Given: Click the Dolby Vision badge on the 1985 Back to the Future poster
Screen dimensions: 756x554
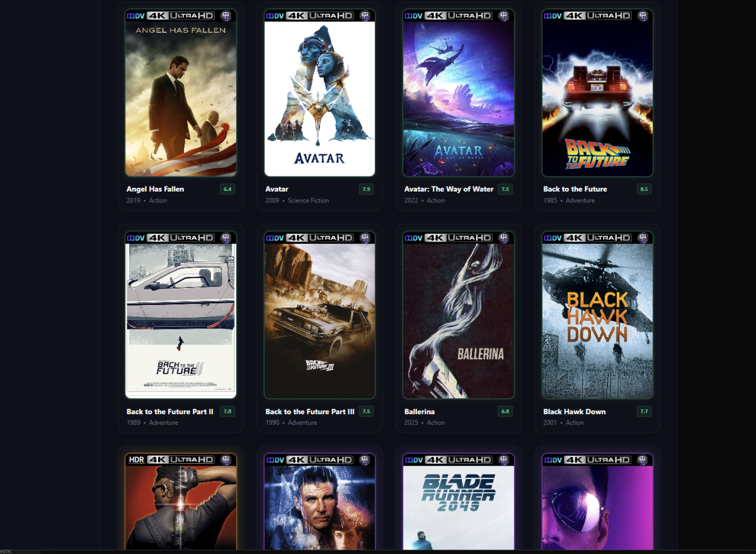Looking at the screenshot, I should click(x=553, y=16).
